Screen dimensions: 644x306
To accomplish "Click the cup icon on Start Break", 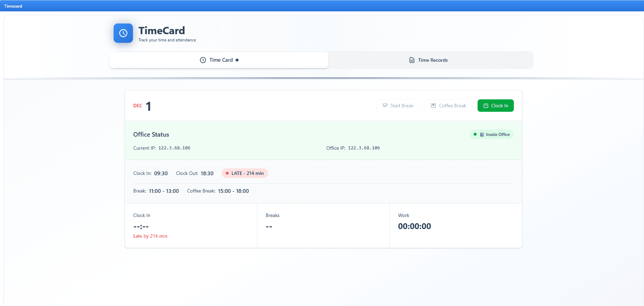I will [x=385, y=106].
